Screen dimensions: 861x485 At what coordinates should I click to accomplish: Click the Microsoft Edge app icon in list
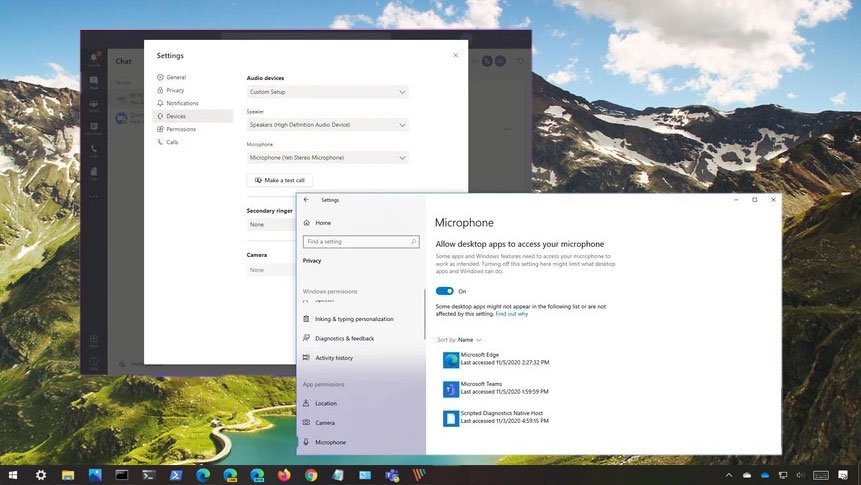click(x=451, y=359)
